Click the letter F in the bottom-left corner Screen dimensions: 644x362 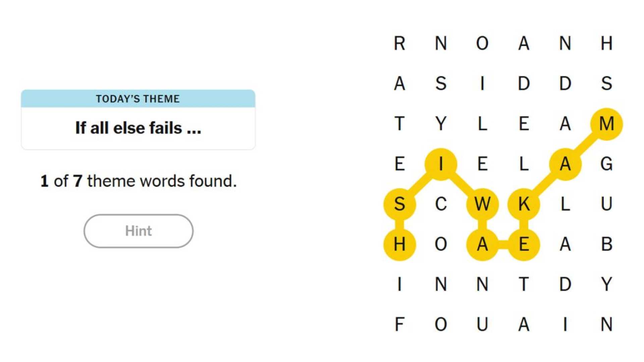(x=399, y=323)
